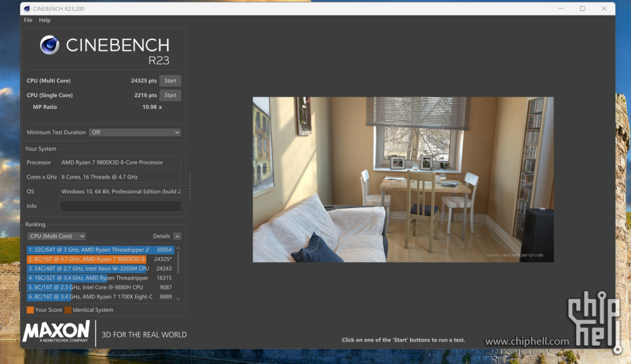Image resolution: width=631 pixels, height=364 pixels.
Task: Start the CPU Multi Core test
Action: point(170,81)
